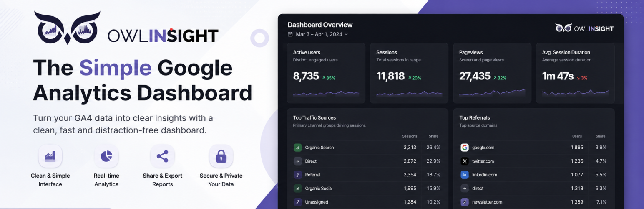Click the LinkedIn icon in Top Referrals
This screenshot has width=644, height=209.
465,175
